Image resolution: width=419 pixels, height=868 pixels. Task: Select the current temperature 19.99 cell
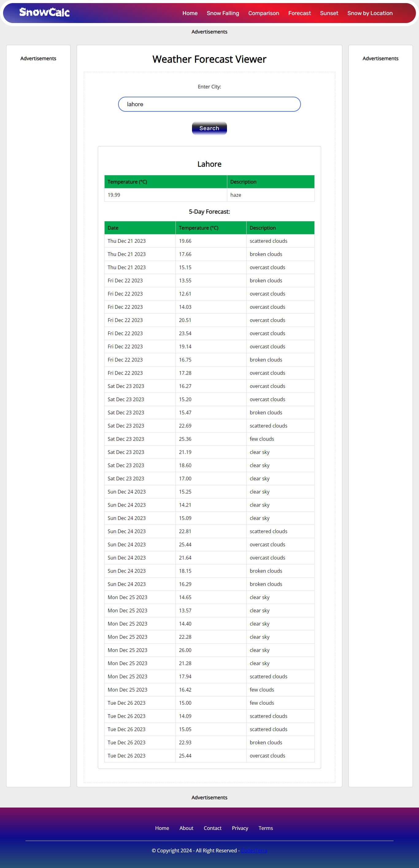click(114, 195)
